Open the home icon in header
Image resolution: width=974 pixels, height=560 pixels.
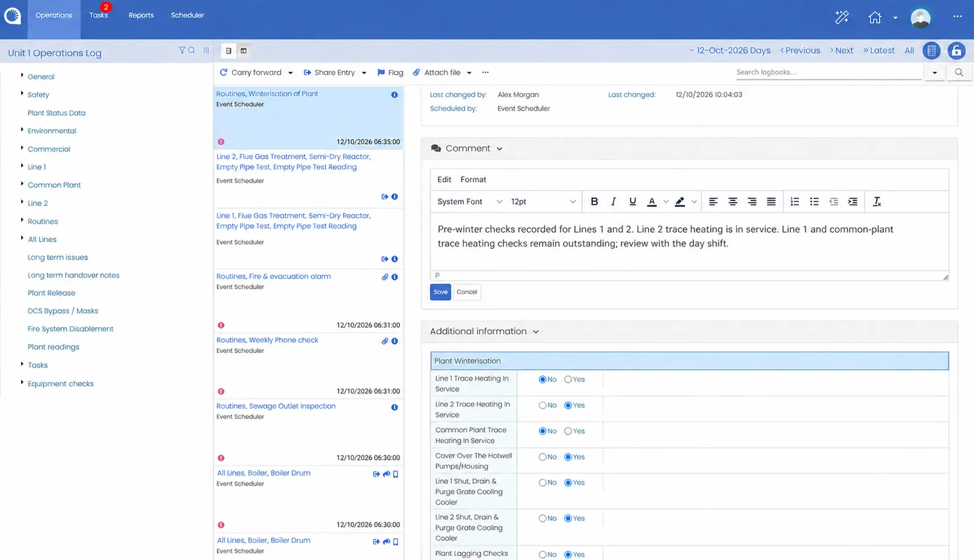tap(875, 18)
